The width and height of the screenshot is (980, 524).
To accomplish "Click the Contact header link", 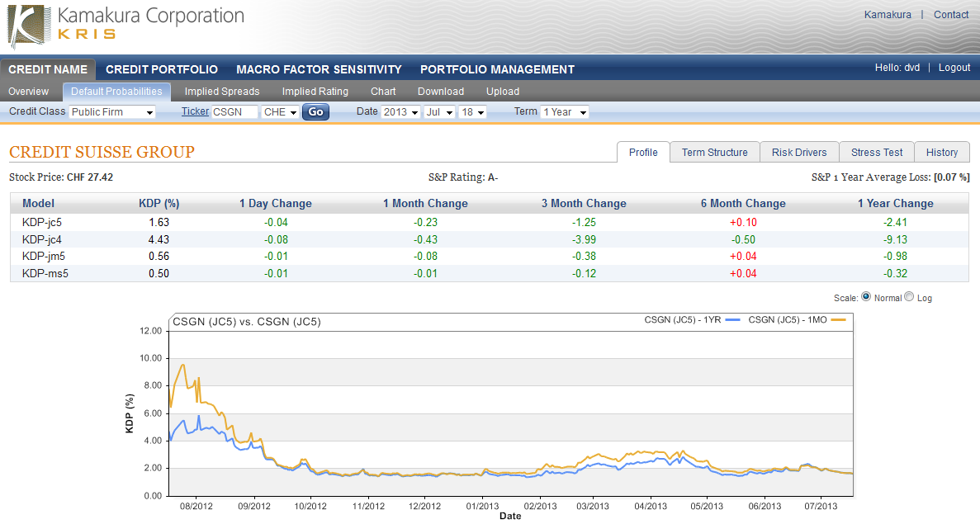I will [x=950, y=14].
